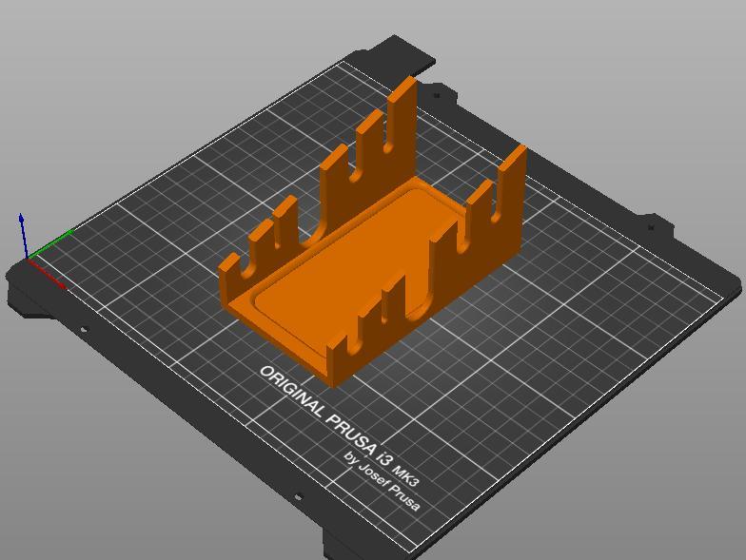Click the blue Z axis arrow
Image resolution: width=746 pixels, height=560 pixels.
point(24,236)
